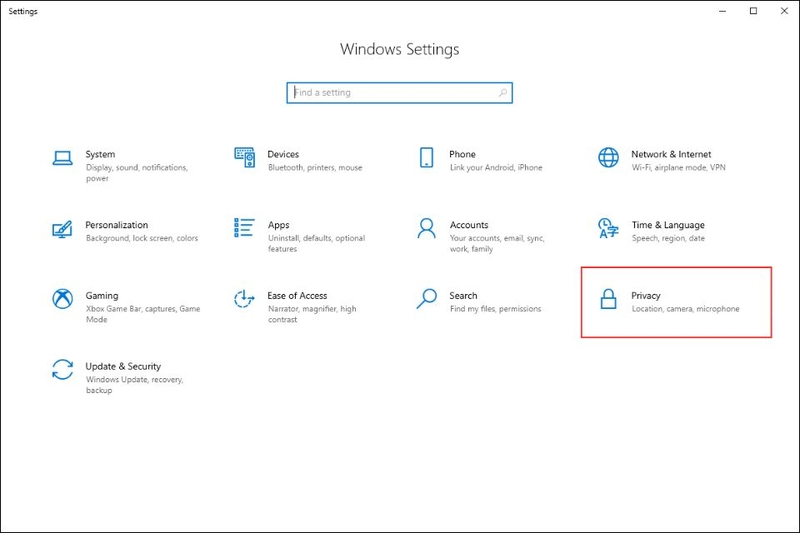Image resolution: width=800 pixels, height=533 pixels.
Task: Click 'Link your Android, iPhone' description
Action: (496, 167)
